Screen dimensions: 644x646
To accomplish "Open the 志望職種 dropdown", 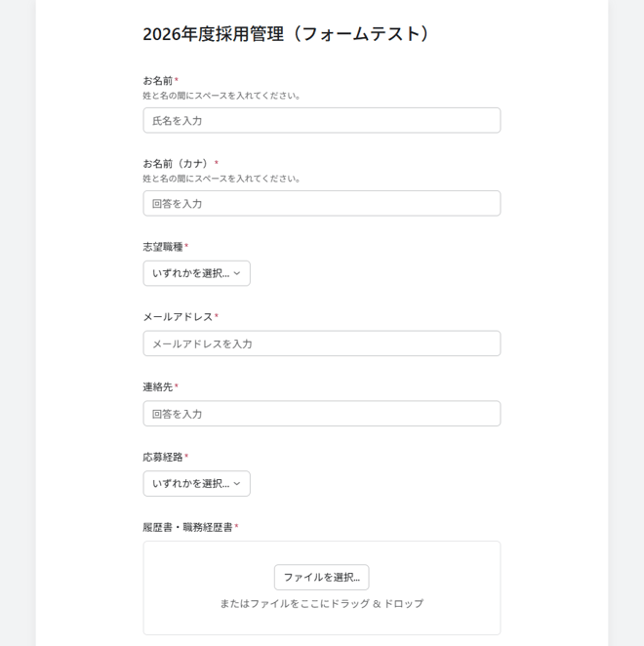I will click(195, 273).
